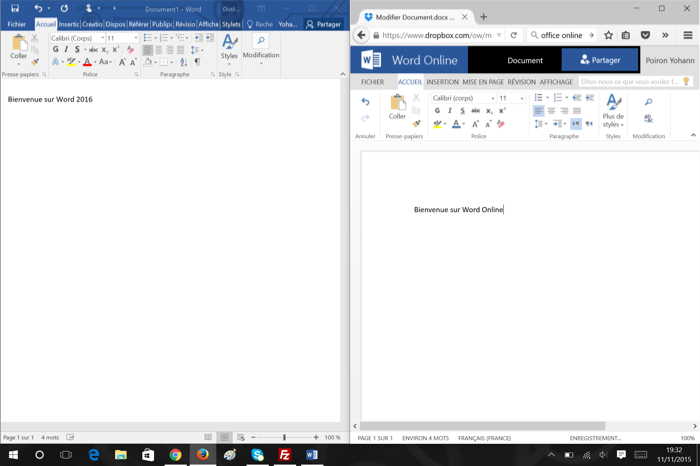
Task: Toggle left alignment in Word Online paragraph group
Action: pos(538,111)
